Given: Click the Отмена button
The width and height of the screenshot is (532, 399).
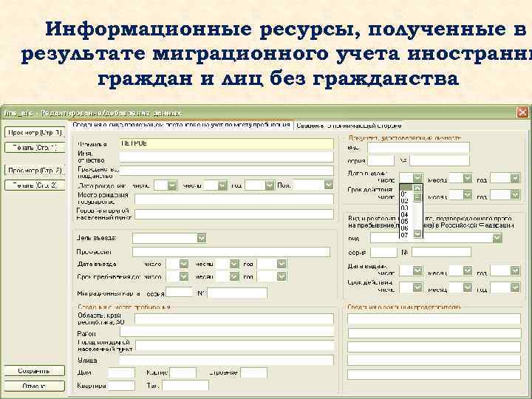Looking at the screenshot, I should [35, 386].
